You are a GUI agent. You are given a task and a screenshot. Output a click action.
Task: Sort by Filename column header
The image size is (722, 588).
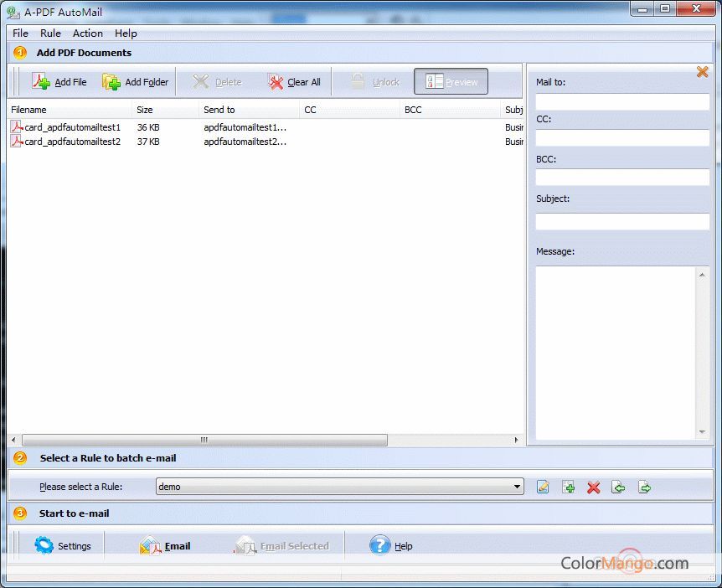pyautogui.click(x=70, y=110)
